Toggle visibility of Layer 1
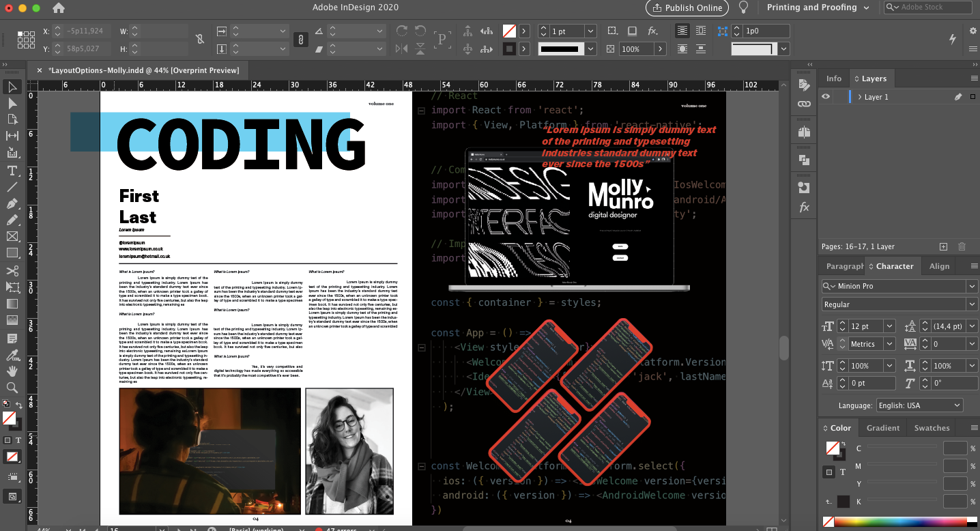 [826, 97]
